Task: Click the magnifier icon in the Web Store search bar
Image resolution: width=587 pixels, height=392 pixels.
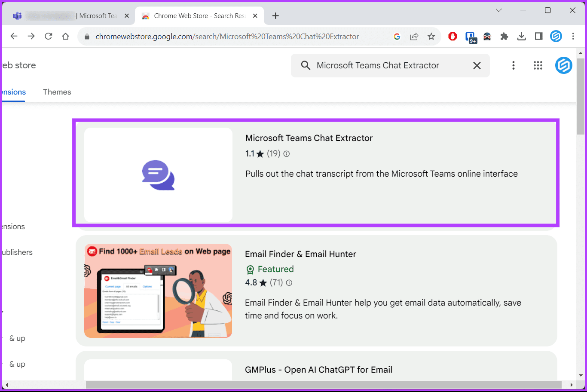Action: (305, 65)
